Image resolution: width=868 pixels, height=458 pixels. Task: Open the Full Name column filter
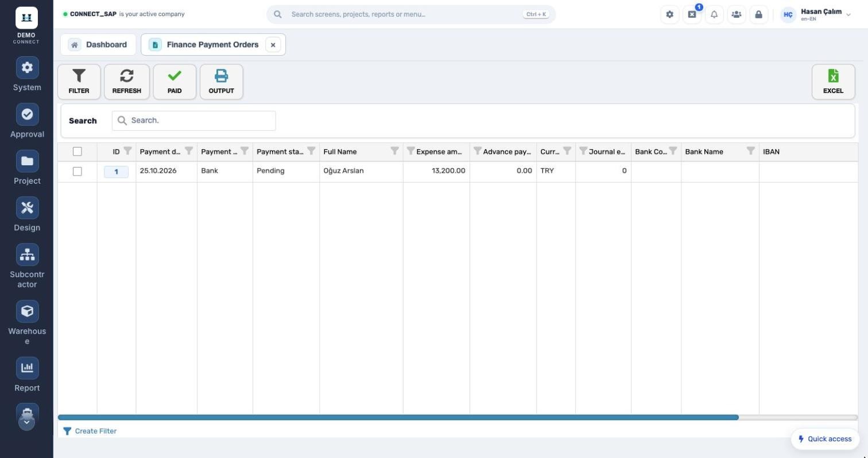(395, 151)
